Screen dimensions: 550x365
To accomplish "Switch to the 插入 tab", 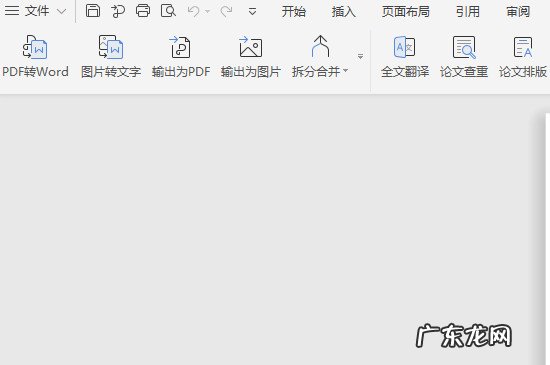I will [344, 12].
